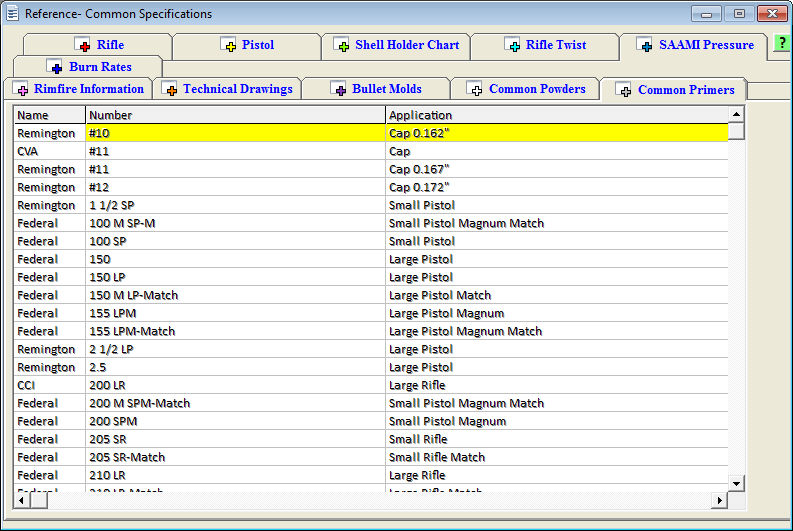The width and height of the screenshot is (793, 531).
Task: Click the vertical scrollbar down arrow
Action: pyautogui.click(x=736, y=483)
